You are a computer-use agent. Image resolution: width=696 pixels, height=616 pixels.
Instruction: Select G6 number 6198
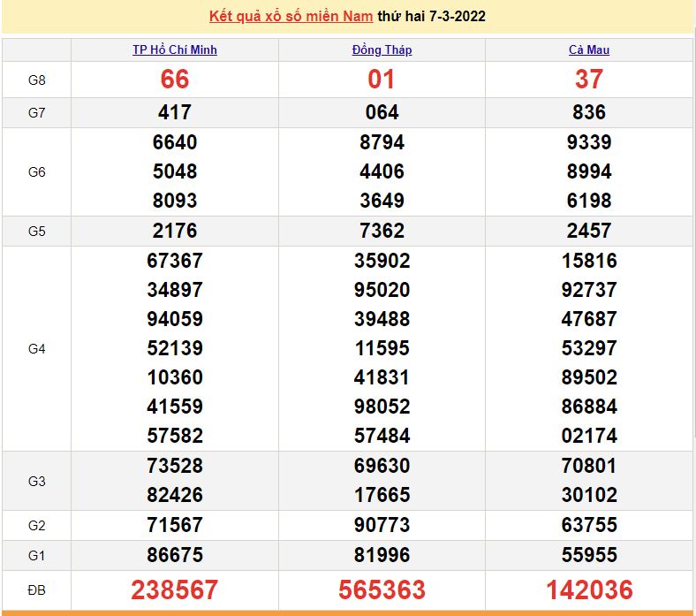click(x=589, y=201)
